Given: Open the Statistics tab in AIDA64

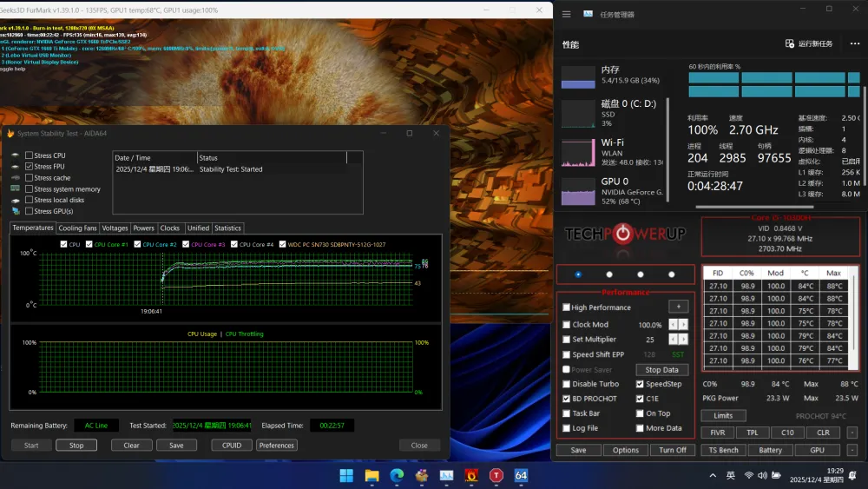Looking at the screenshot, I should (x=227, y=228).
